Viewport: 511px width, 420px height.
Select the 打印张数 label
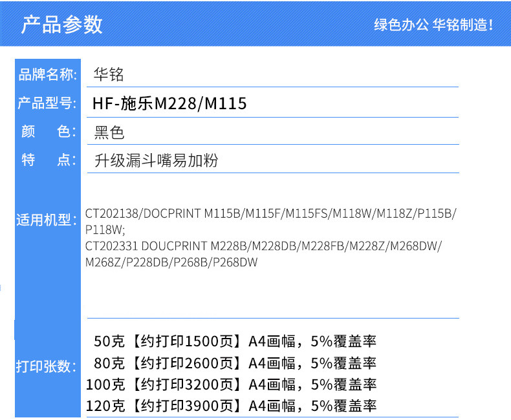[x=47, y=366]
